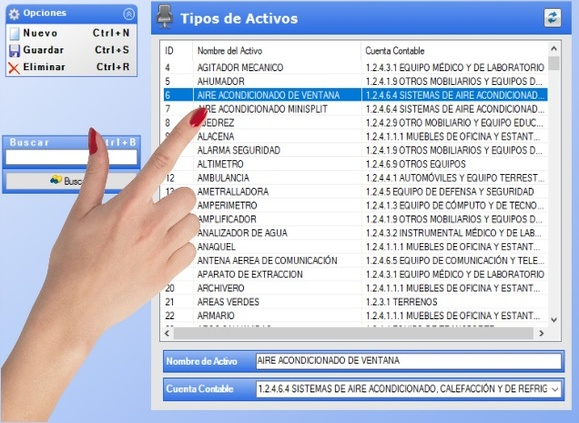Choose Nuevo from the Opciones menu

click(71, 33)
